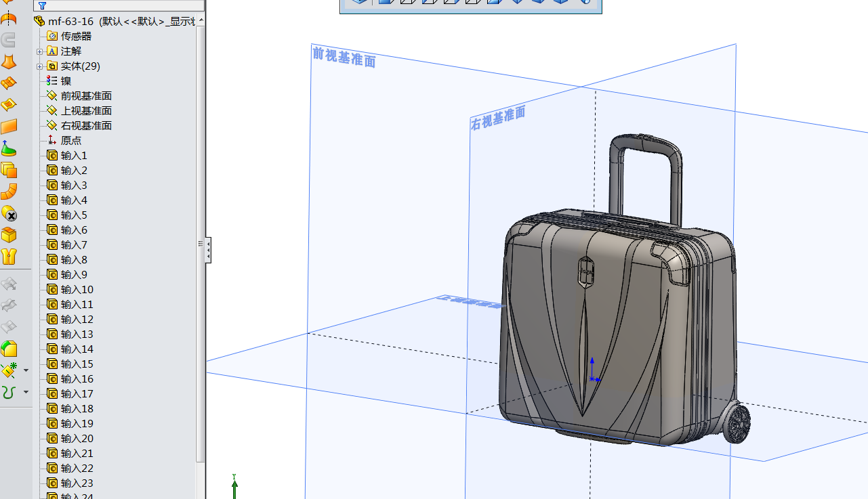Click the second grayed-out surface trim tool
868x499 pixels.
click(x=9, y=305)
